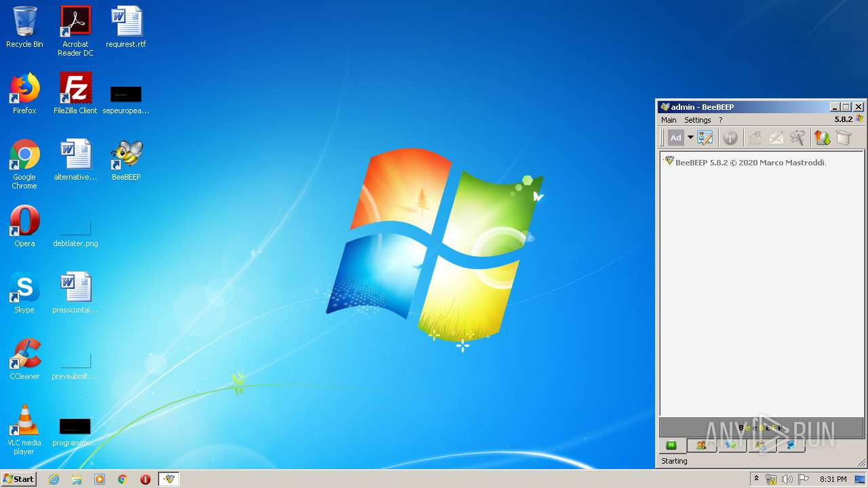Show hidden system tray icons
Viewport: 868px width, 488px height.
pos(756,479)
